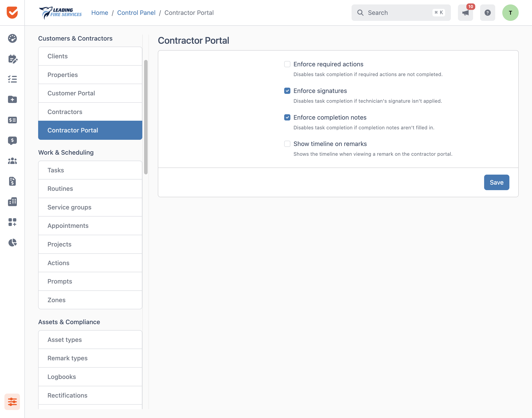Image resolution: width=532 pixels, height=418 pixels.
Task: Select Tasks in Work & Scheduling
Action: 90,170
